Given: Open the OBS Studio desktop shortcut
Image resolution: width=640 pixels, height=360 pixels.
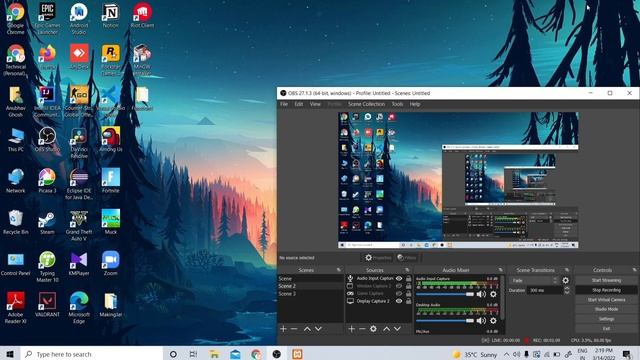Looking at the screenshot, I should coord(47,140).
